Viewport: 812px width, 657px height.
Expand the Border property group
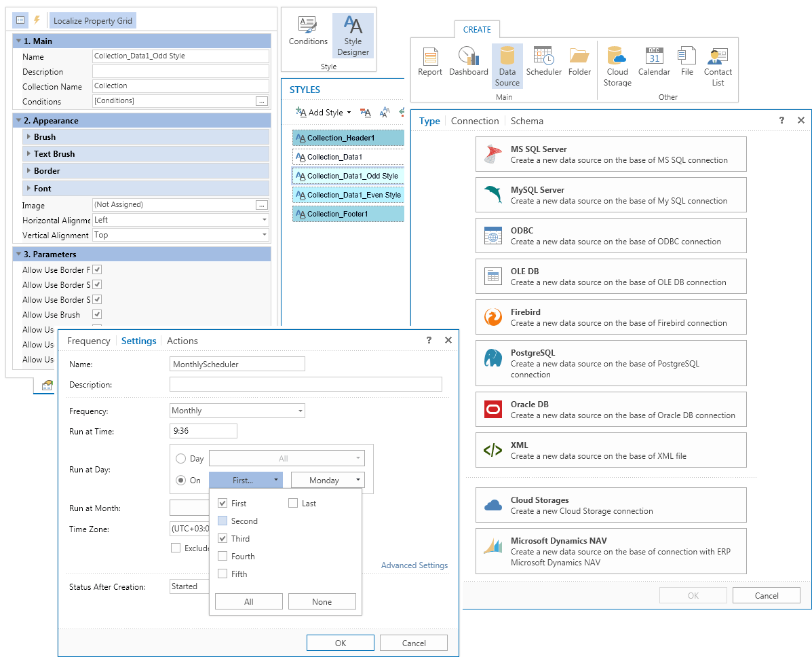click(x=28, y=171)
